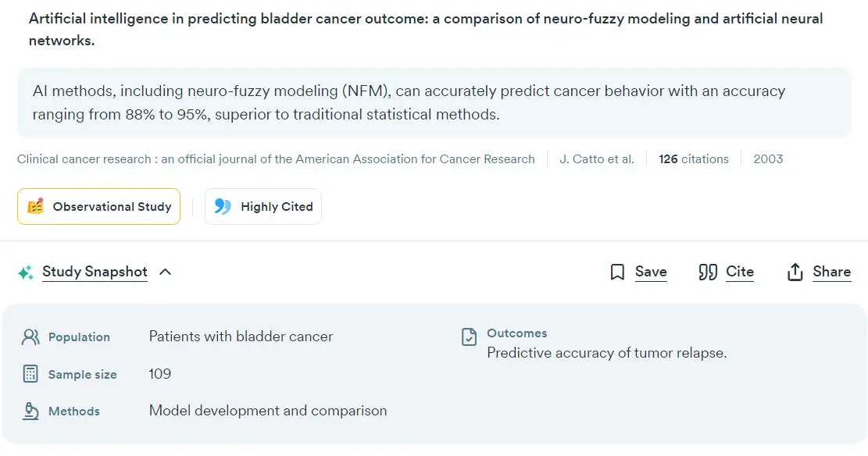Click the Share text link
This screenshot has height=456, width=868.
831,272
